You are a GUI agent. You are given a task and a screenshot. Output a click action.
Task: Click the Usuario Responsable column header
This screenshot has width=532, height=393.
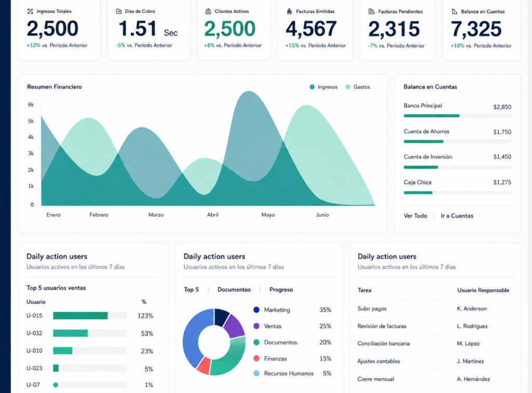click(483, 290)
